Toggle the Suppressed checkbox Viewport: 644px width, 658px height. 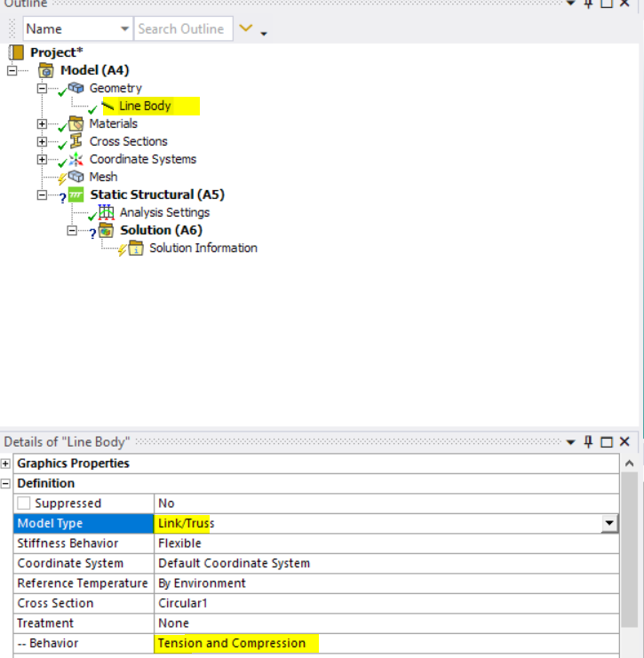click(24, 503)
